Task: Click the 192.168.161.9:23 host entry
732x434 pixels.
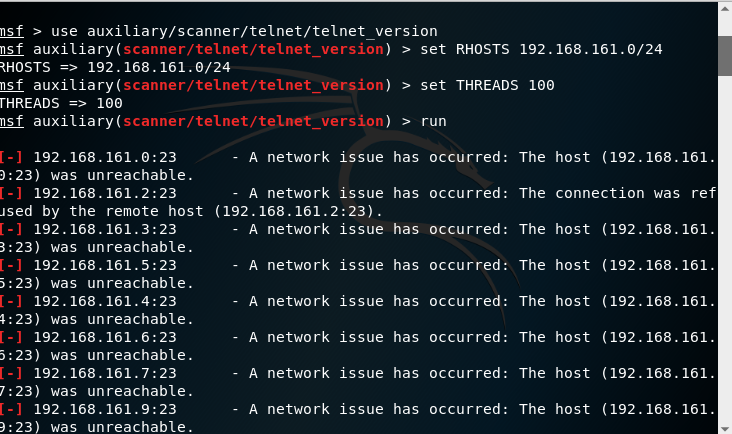Action: [x=105, y=409]
